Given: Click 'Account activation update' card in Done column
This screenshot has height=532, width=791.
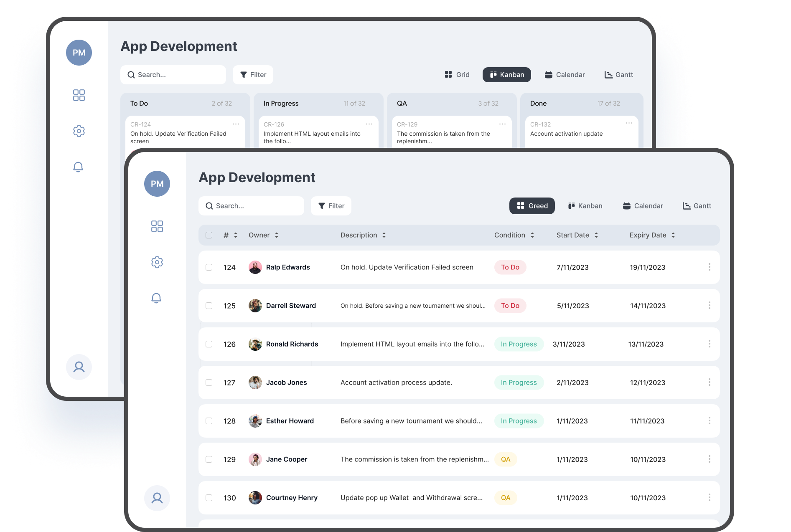Looking at the screenshot, I should [582, 131].
